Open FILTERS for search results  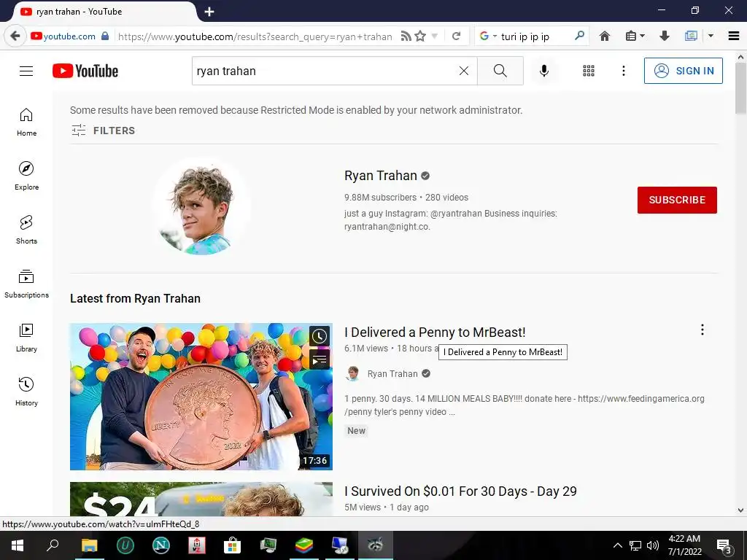click(103, 131)
